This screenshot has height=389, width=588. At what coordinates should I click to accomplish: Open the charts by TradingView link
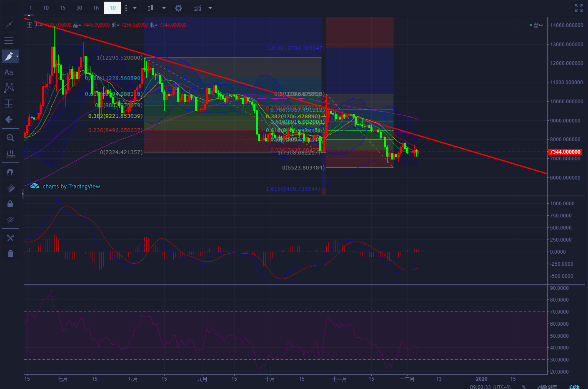click(71, 187)
